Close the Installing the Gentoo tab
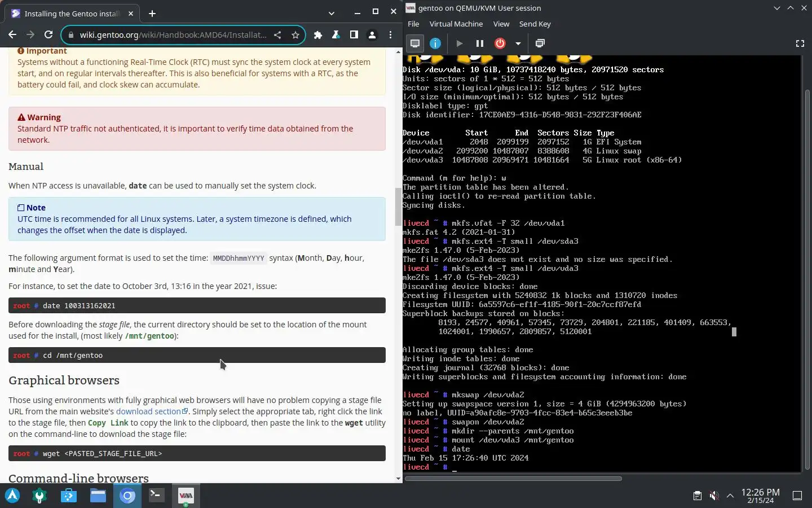 tap(131, 14)
